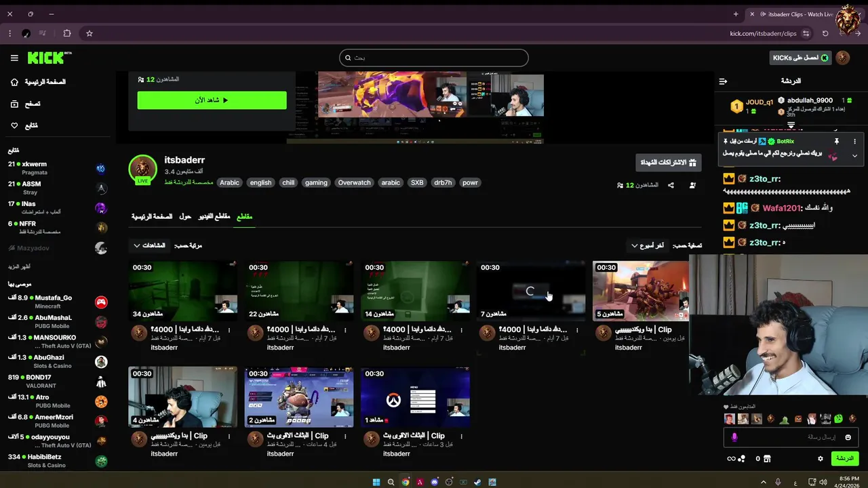This screenshot has width=868, height=488.
Task: Open the Windows Start menu
Action: [x=376, y=482]
